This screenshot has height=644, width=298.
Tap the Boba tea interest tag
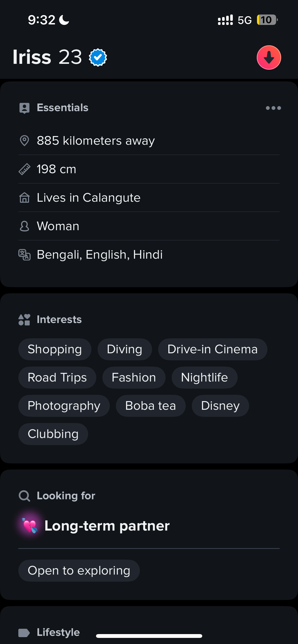pyautogui.click(x=151, y=406)
